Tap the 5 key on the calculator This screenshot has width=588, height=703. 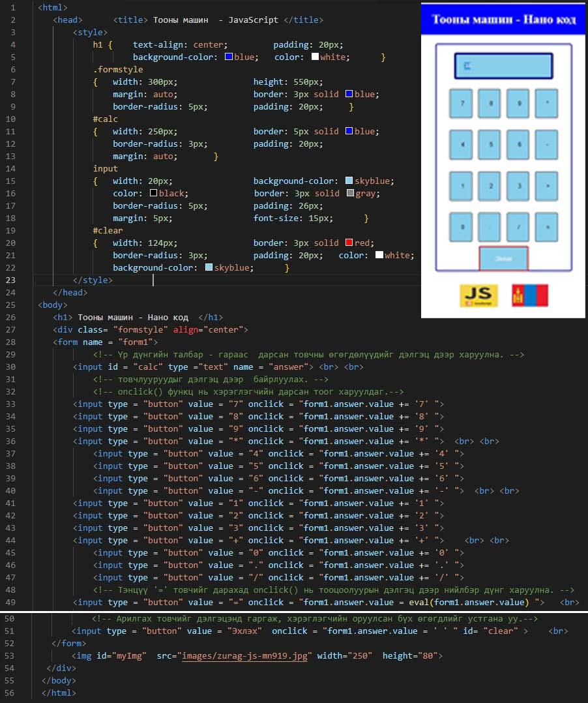[490, 144]
